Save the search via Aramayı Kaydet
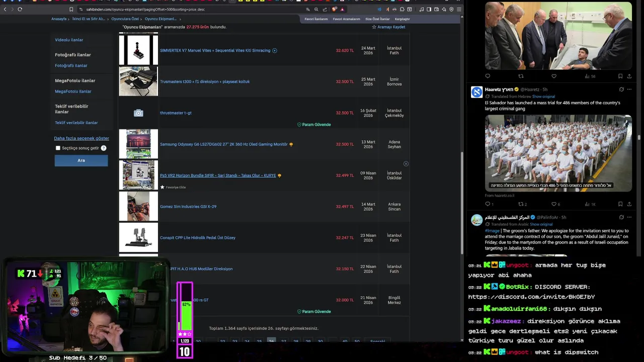 (x=391, y=27)
